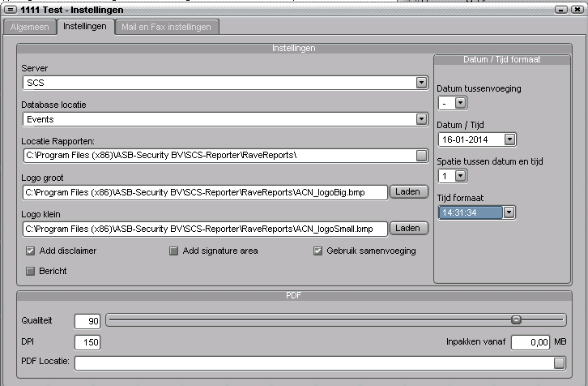Enable Add signature area checkbox
Viewport: 588px width, 386px height.
[x=173, y=251]
